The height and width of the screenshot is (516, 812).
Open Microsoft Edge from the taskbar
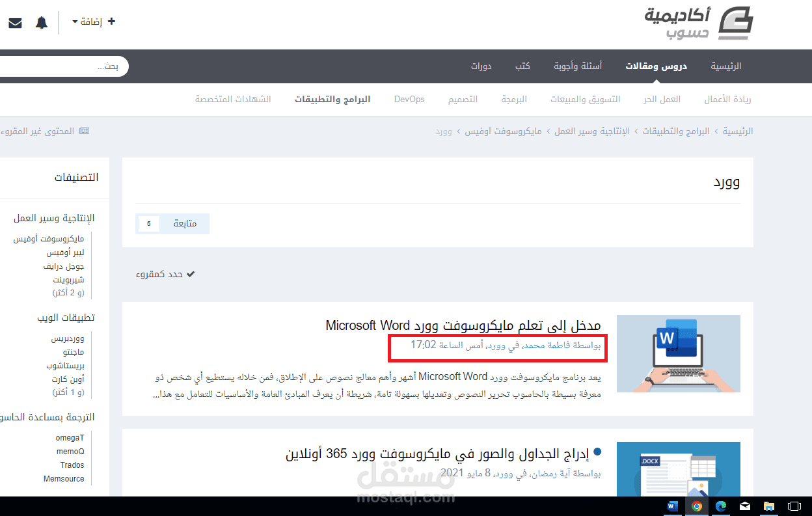click(721, 506)
